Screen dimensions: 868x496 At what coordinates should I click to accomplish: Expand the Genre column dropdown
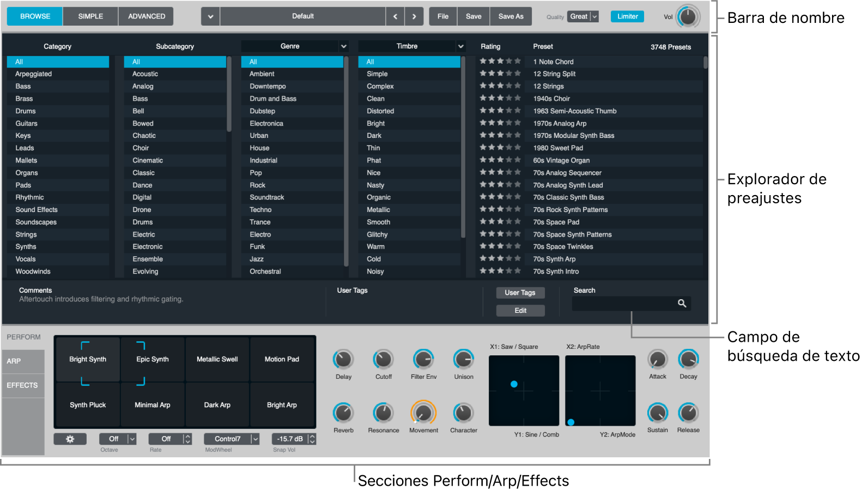point(344,46)
